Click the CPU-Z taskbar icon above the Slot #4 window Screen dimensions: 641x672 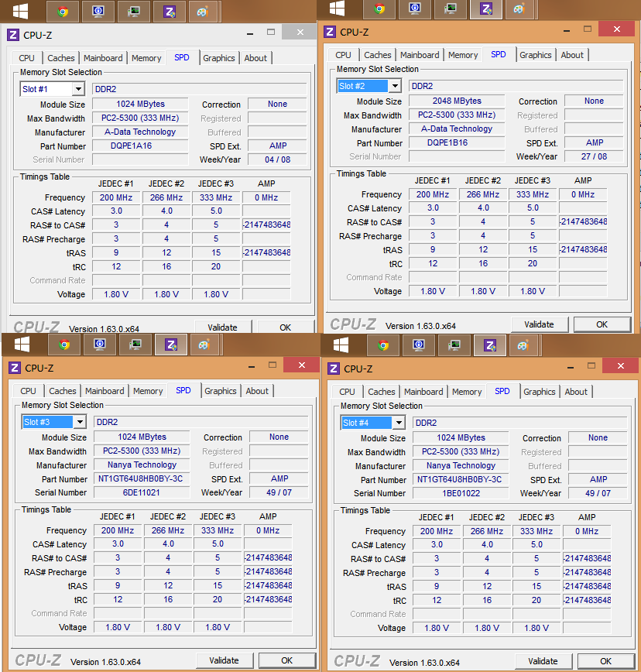[x=490, y=345]
